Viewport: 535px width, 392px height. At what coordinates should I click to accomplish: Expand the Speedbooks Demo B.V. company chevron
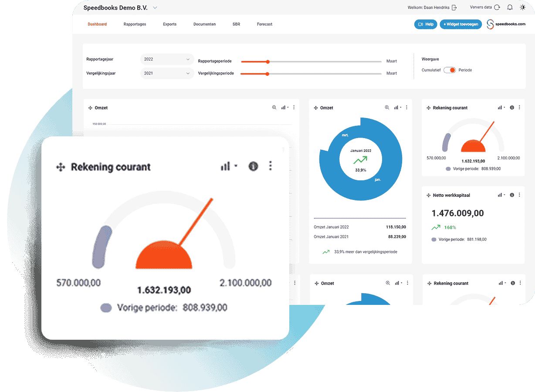click(155, 8)
